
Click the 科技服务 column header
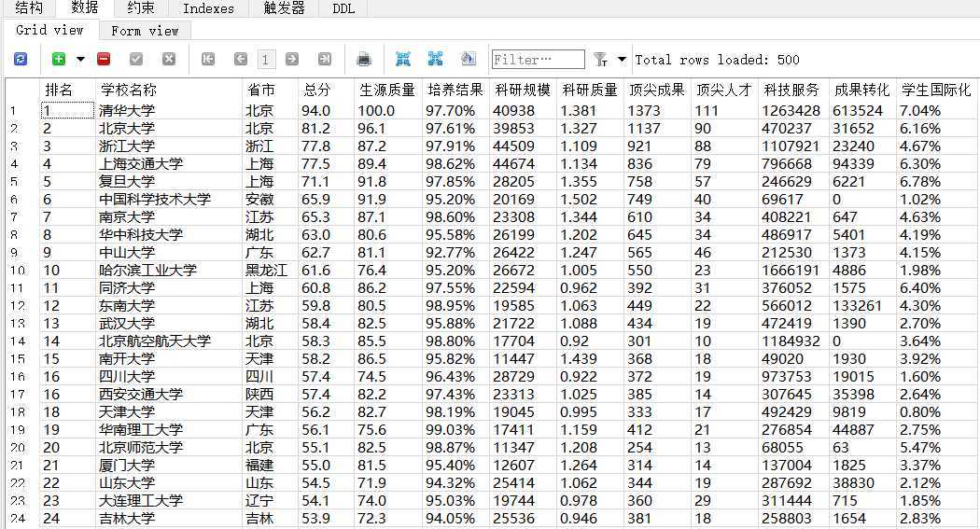[791, 90]
